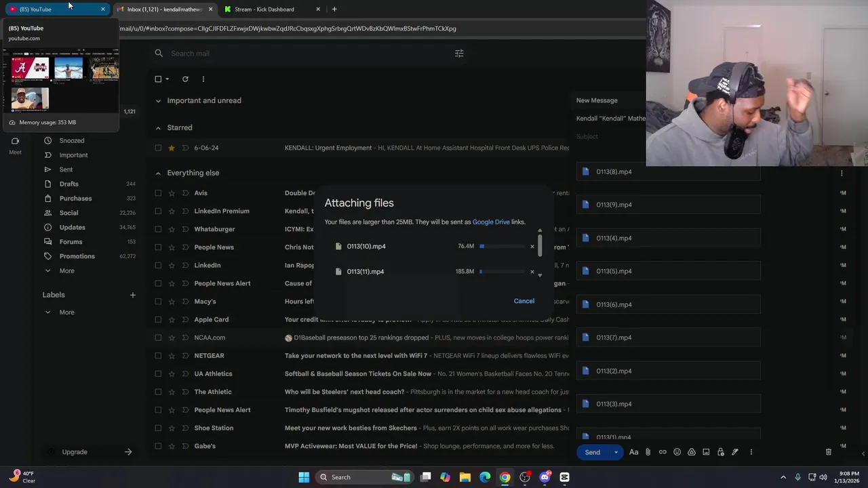Discard draft with the trash icon
This screenshot has height=488, width=868.
click(828, 452)
